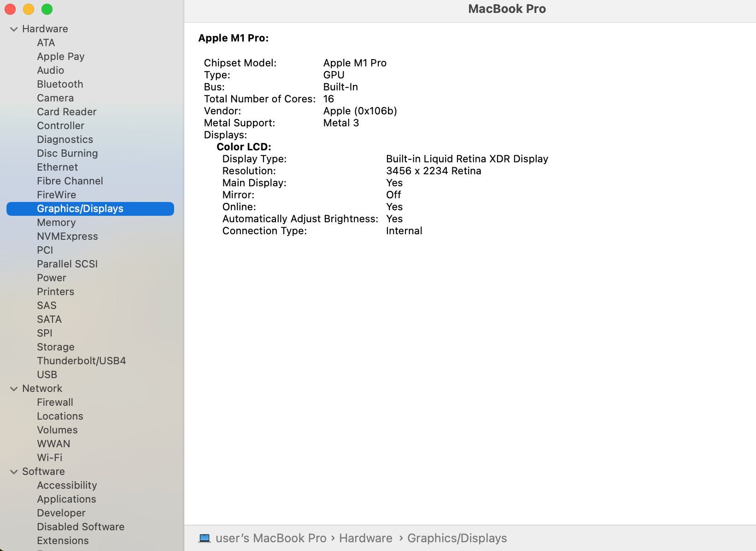Minimize window with yellow button
This screenshot has width=756, height=551.
point(29,9)
